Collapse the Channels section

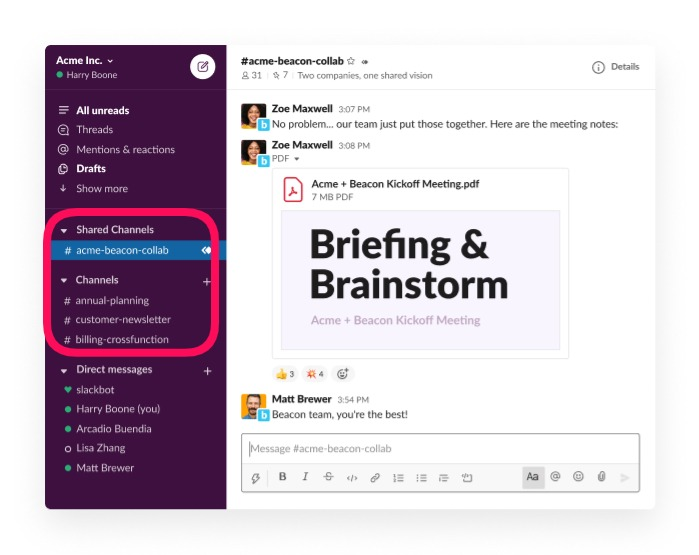click(x=64, y=280)
